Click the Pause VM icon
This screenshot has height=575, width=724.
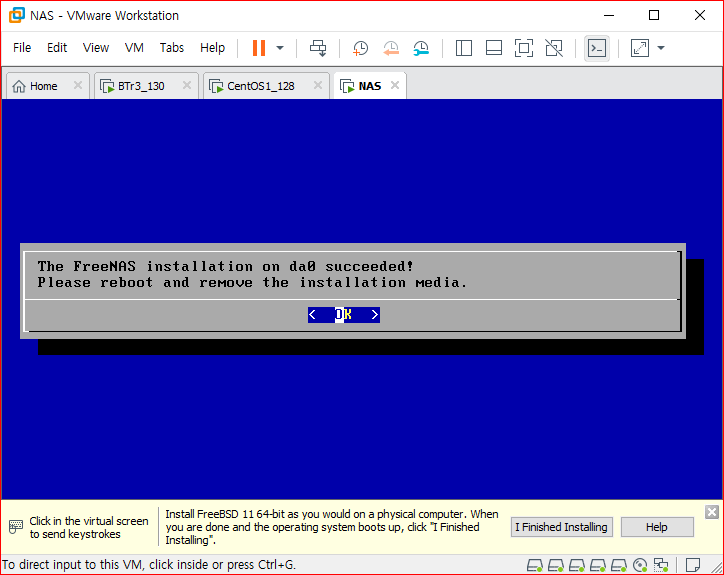pos(259,48)
